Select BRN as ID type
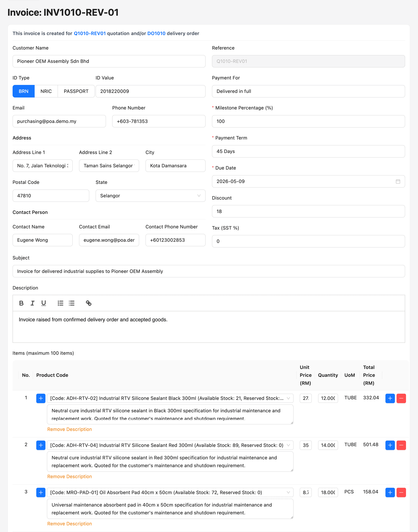Screen dimensions: 418x532 click(24, 91)
